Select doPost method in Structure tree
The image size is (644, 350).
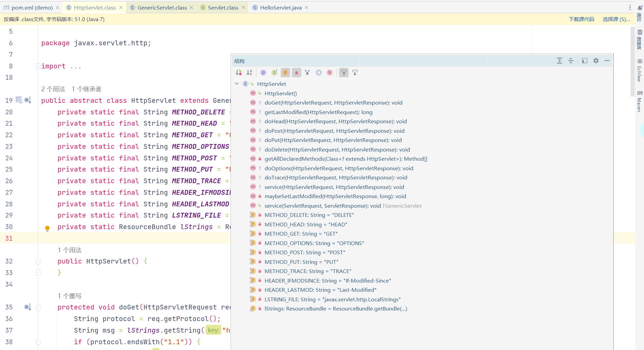334,131
